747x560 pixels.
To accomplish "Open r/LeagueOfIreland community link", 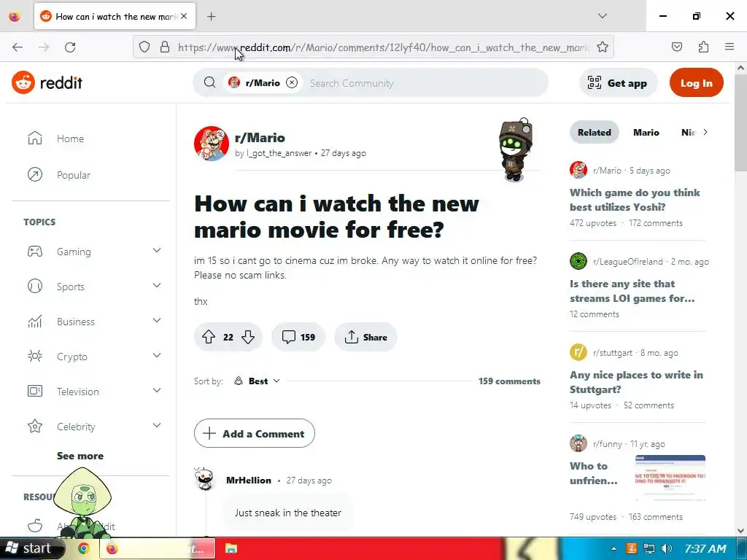I will click(627, 262).
